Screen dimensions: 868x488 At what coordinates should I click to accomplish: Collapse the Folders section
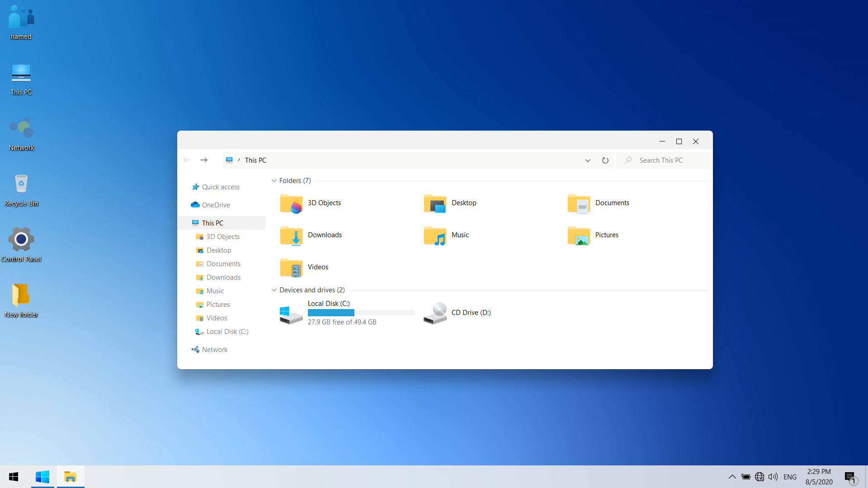point(274,181)
